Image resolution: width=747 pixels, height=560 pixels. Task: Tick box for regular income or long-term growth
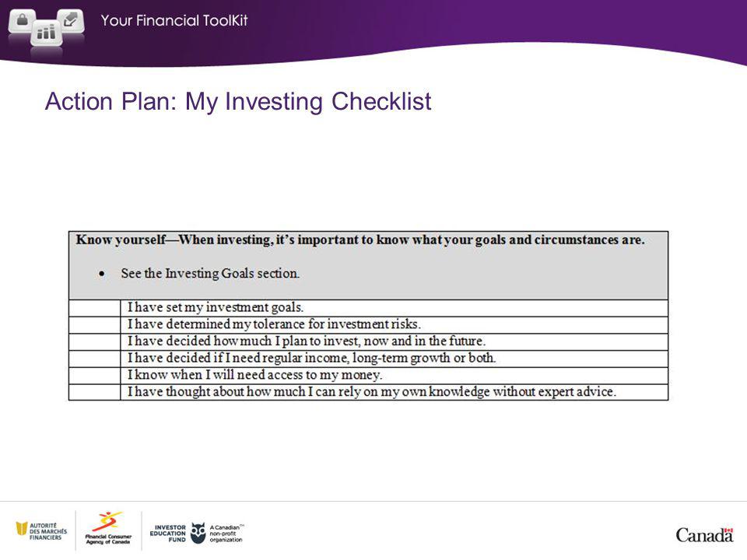tap(94, 359)
